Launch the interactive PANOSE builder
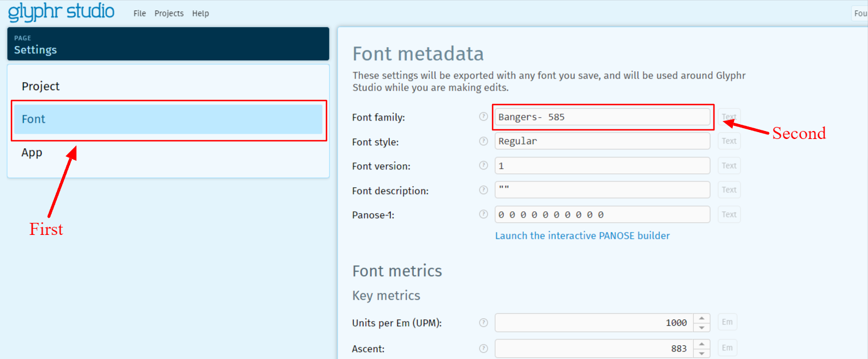 point(582,236)
